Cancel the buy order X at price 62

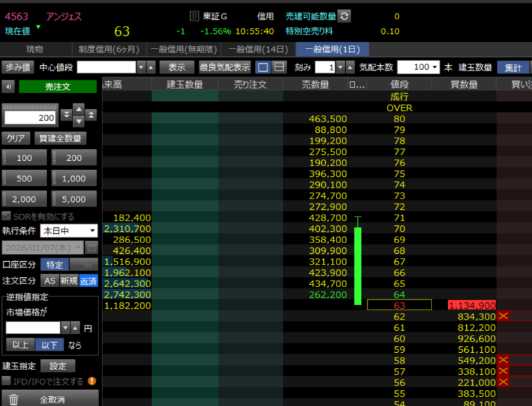(x=503, y=316)
